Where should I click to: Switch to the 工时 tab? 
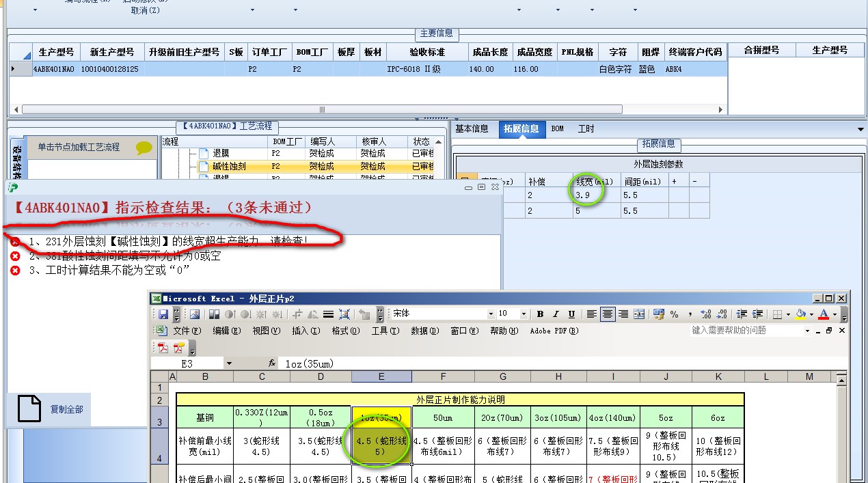pyautogui.click(x=586, y=128)
